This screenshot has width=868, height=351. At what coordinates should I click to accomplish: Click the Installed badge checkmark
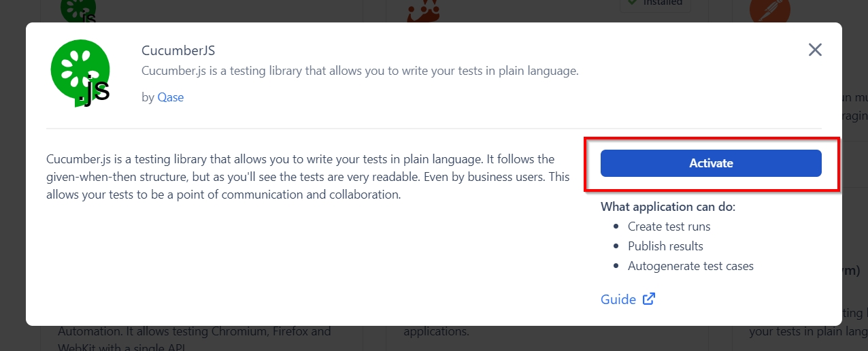tap(632, 3)
